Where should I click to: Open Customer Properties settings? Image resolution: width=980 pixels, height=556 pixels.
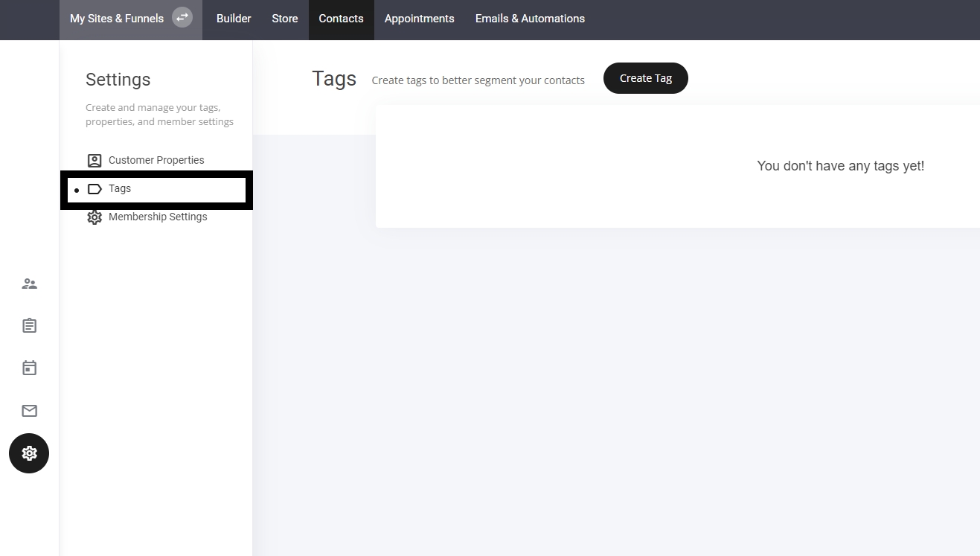tap(156, 160)
